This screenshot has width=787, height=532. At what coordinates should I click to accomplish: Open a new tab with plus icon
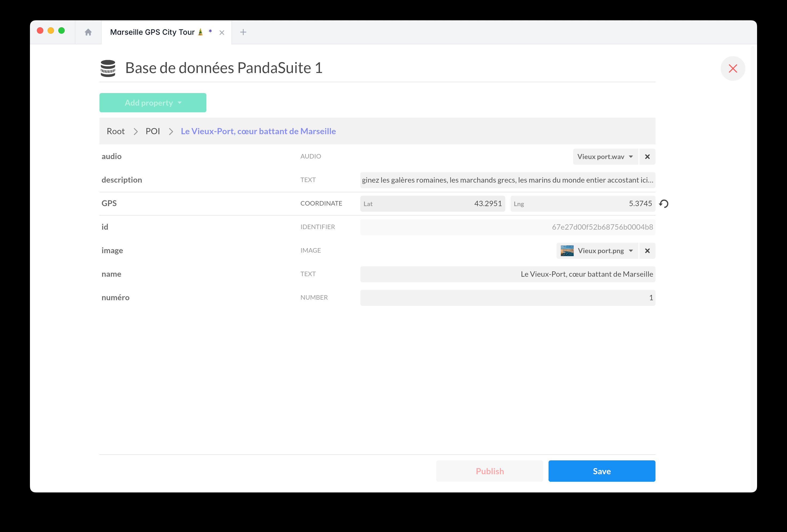[243, 32]
